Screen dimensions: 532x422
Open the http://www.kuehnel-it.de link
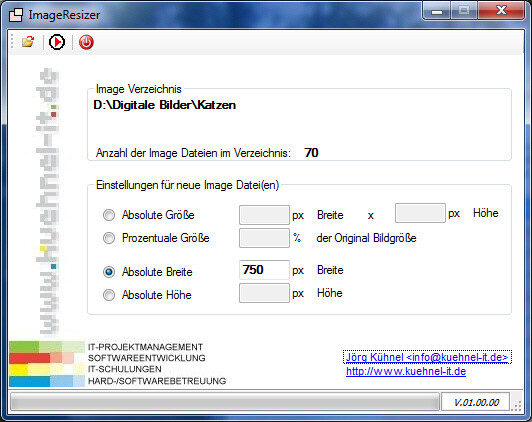[x=406, y=371]
